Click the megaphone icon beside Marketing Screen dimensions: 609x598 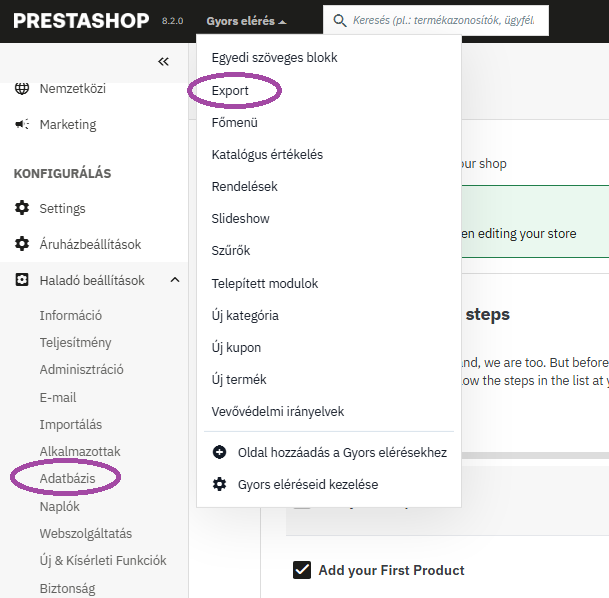[22, 125]
